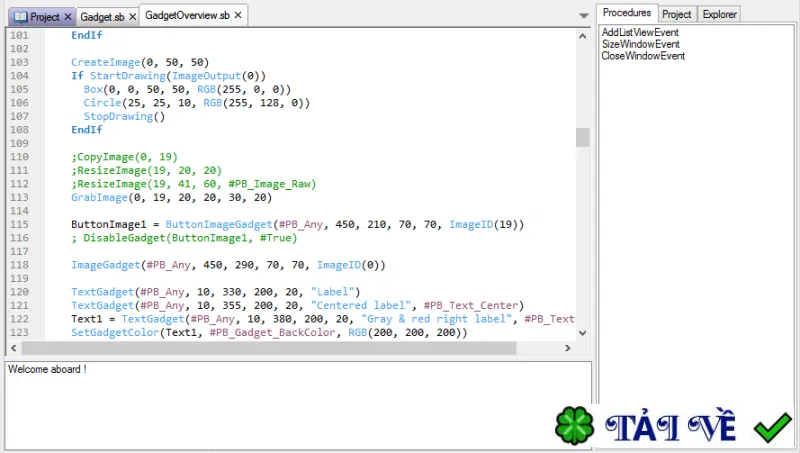The image size is (800, 453).
Task: Close the Gadget.sb tab
Action: (x=132, y=17)
